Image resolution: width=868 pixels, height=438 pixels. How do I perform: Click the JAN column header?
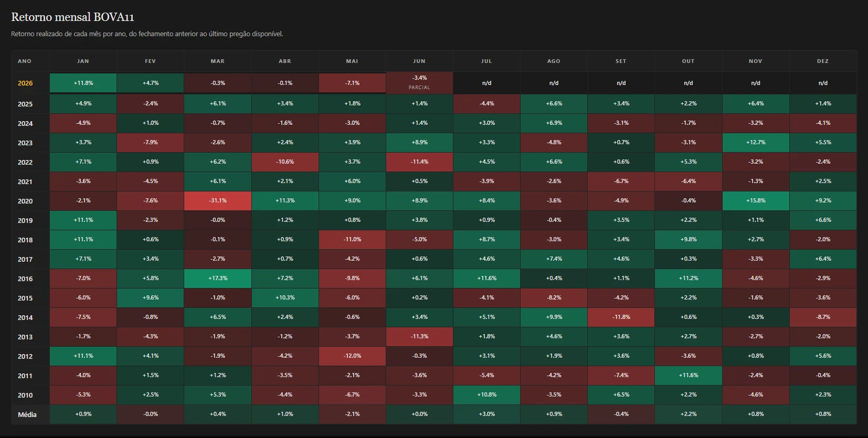coord(83,61)
